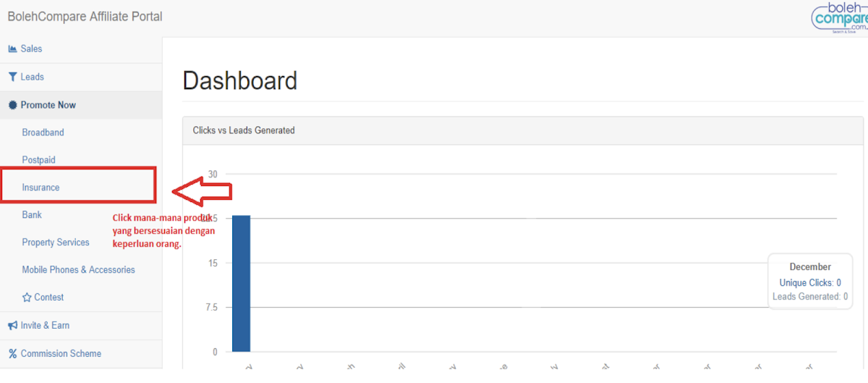Click the Promote Now badge icon

click(x=12, y=105)
